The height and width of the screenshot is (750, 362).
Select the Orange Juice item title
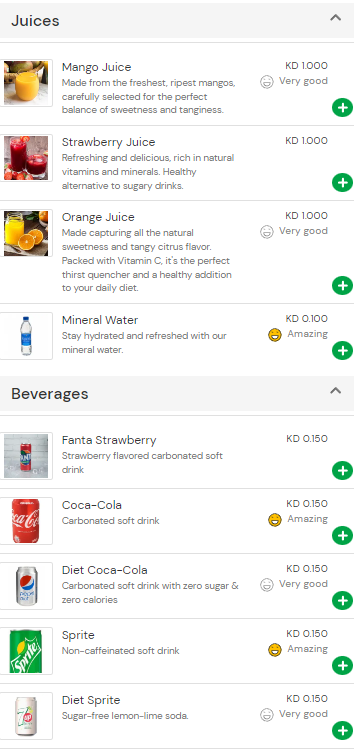pos(98,217)
